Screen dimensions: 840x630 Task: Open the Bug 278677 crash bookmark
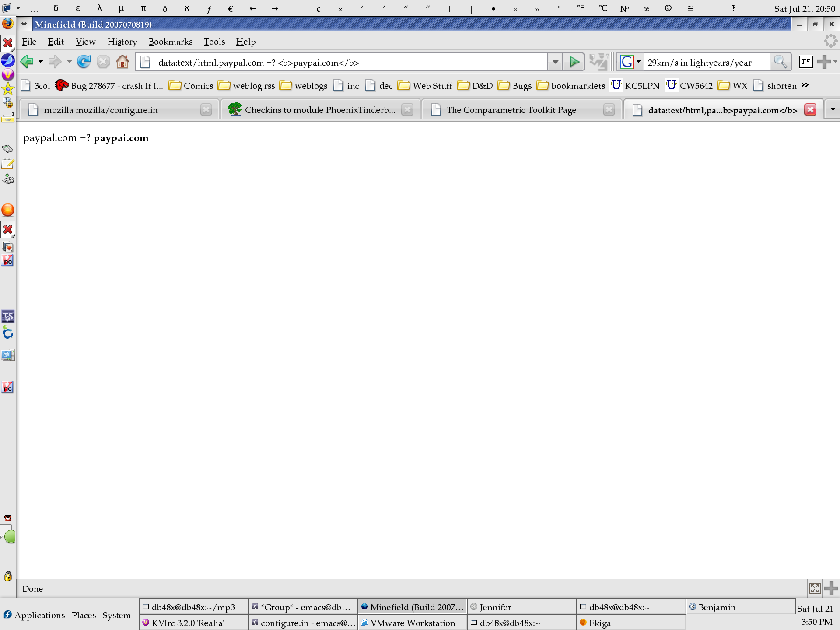point(108,85)
